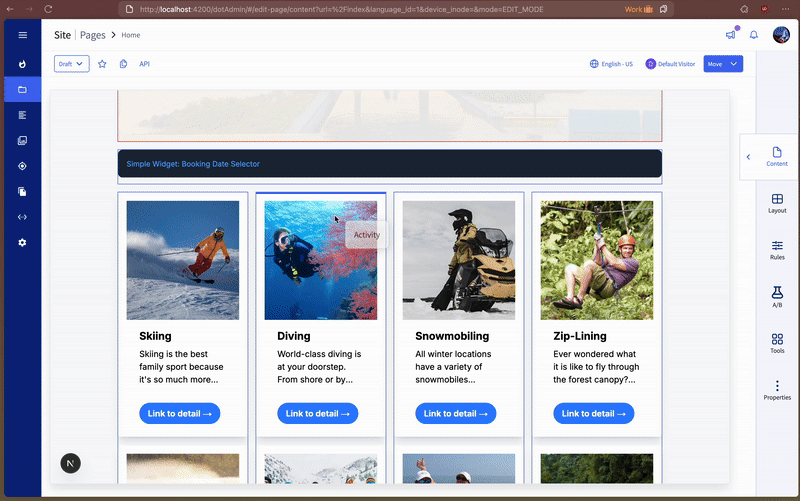This screenshot has height=501, width=800.
Task: Switch to the Layout tab
Action: (x=777, y=203)
